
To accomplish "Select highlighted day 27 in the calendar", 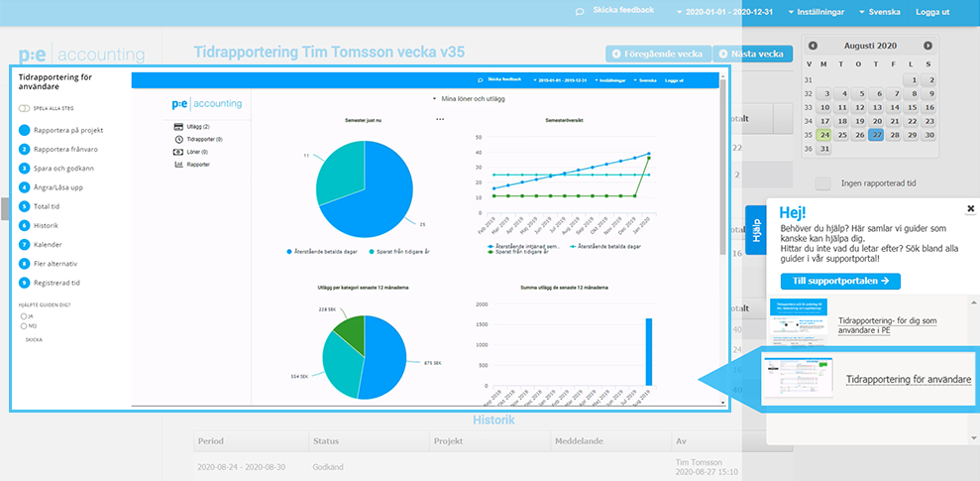I will click(x=878, y=135).
